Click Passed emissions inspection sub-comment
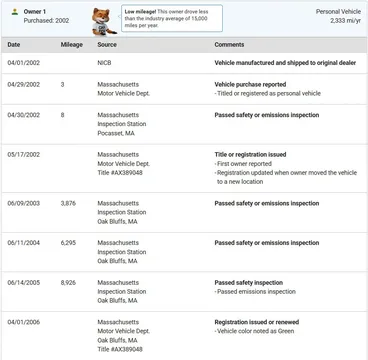The image size is (368, 360). pos(255,292)
